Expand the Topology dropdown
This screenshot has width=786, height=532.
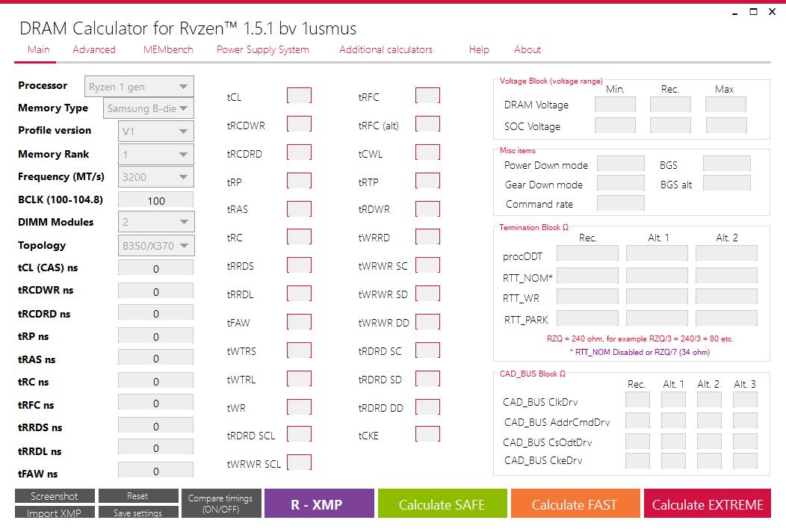pos(156,246)
